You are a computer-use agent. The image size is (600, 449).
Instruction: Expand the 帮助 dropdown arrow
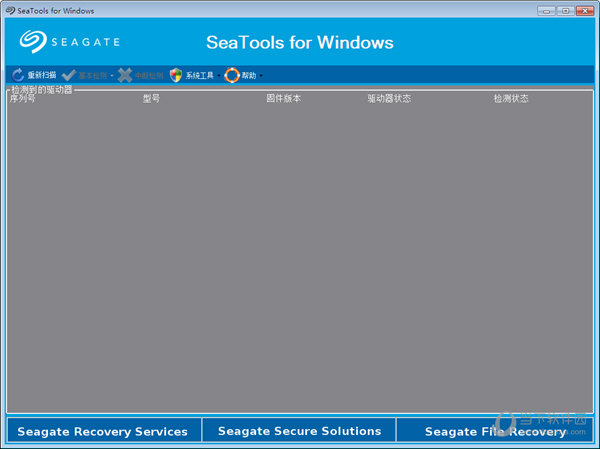point(261,76)
